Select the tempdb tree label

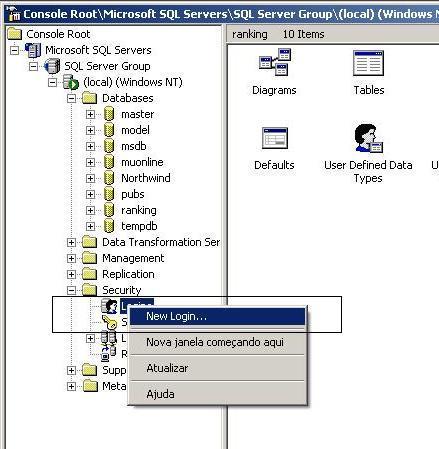[139, 226]
